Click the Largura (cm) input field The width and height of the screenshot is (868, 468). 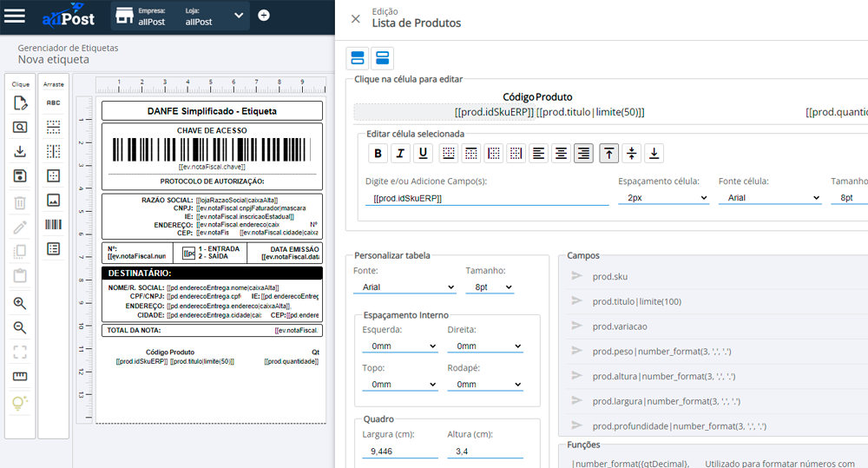399,452
